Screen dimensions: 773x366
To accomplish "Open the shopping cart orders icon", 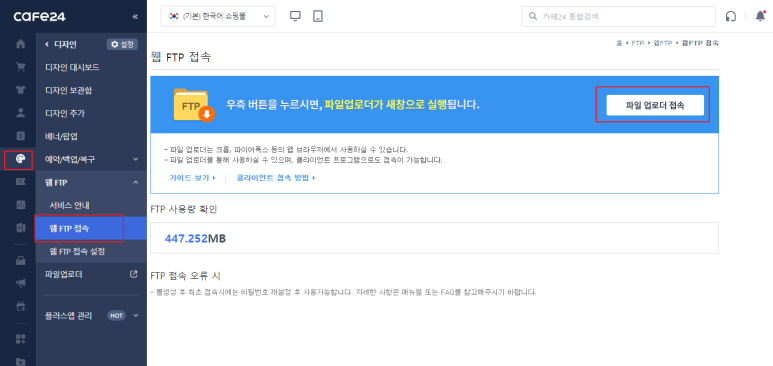I will pos(21,67).
